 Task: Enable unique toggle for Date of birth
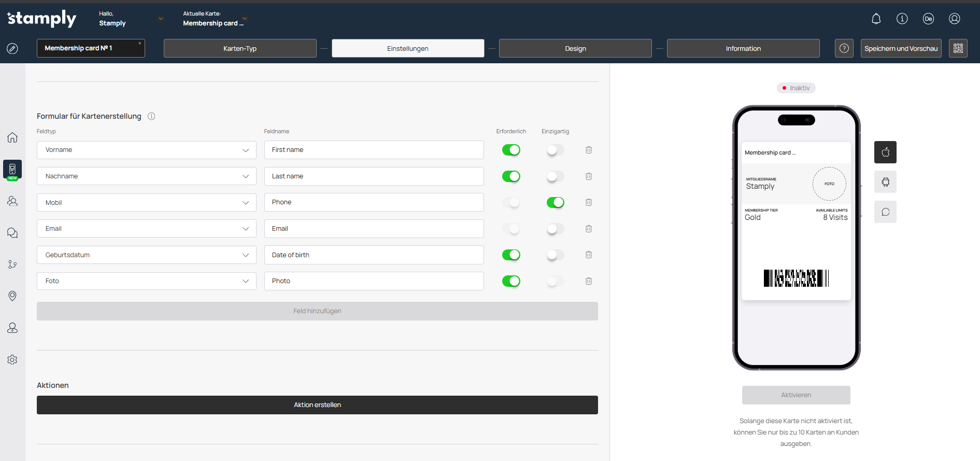tap(555, 255)
